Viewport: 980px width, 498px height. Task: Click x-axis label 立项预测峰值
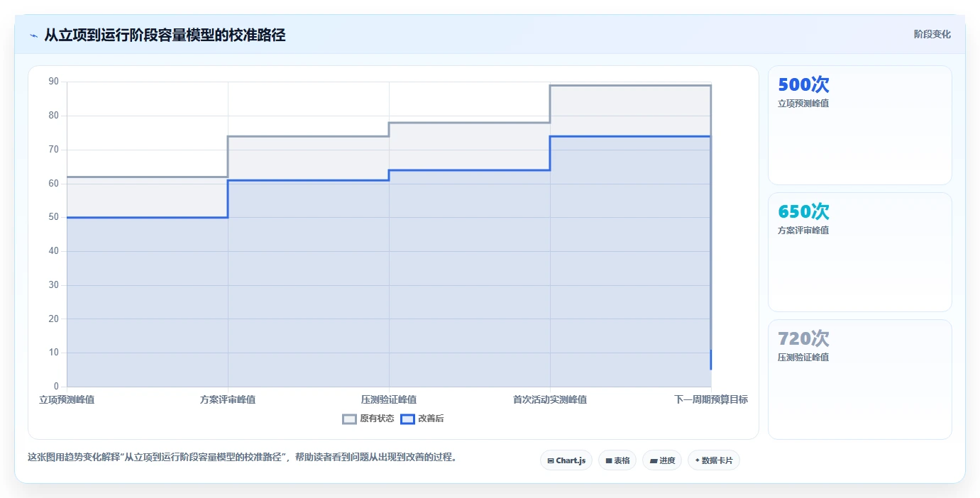tap(67, 399)
